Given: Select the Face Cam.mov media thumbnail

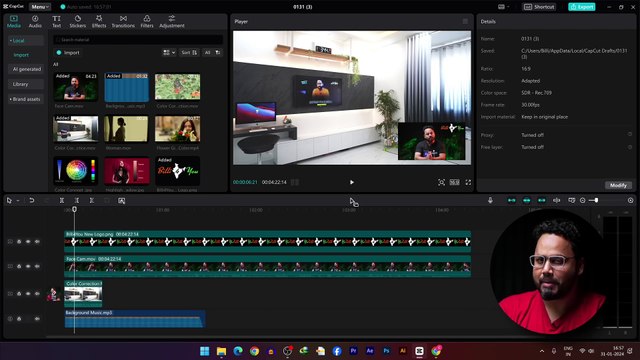Looking at the screenshot, I should [x=76, y=87].
